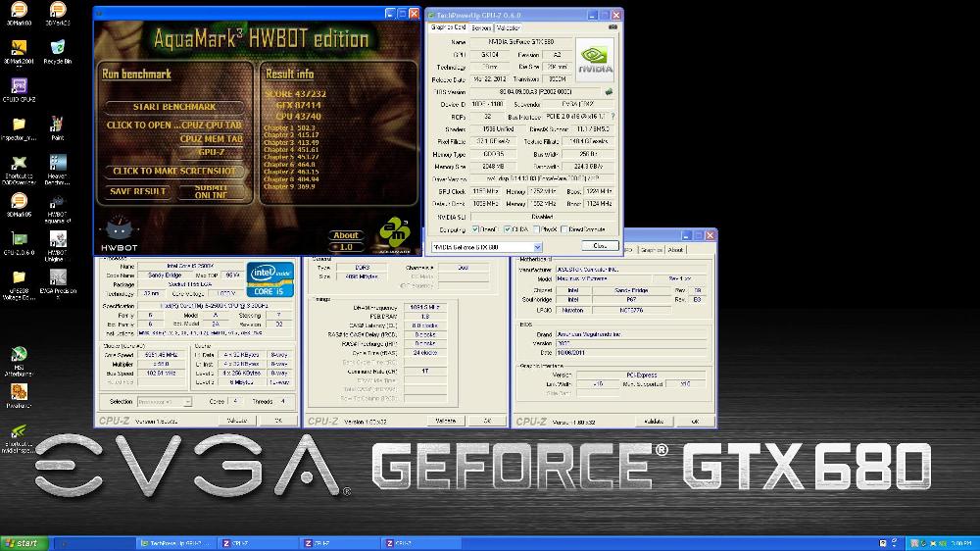Click the system tray clock
The image size is (980, 551).
(961, 543)
